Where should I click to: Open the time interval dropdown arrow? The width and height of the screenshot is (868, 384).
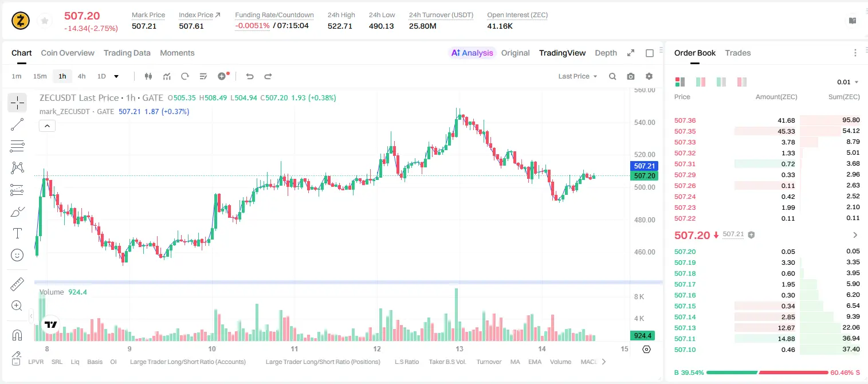pyautogui.click(x=116, y=76)
